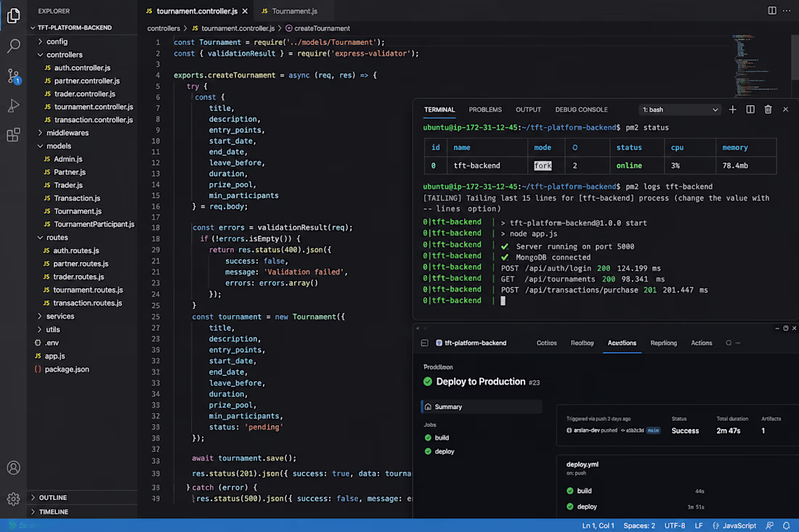Open notifications bell in status bar
The height and width of the screenshot is (532, 799).
pos(786,525)
